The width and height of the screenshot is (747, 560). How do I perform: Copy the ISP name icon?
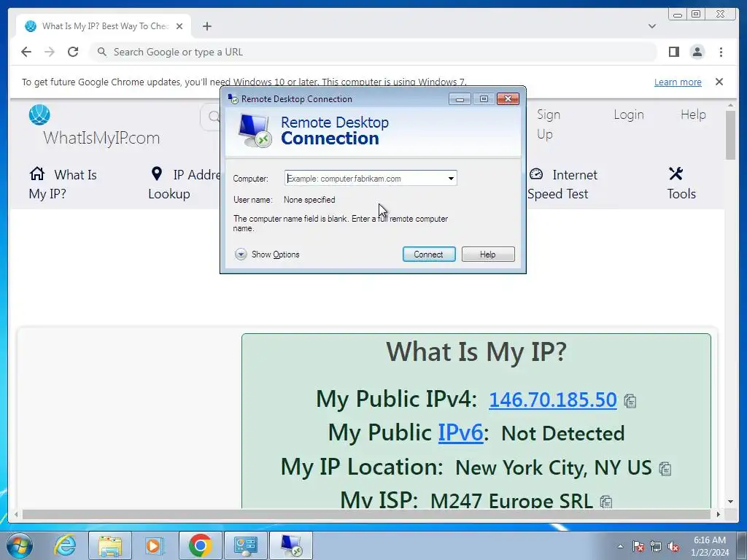605,502
